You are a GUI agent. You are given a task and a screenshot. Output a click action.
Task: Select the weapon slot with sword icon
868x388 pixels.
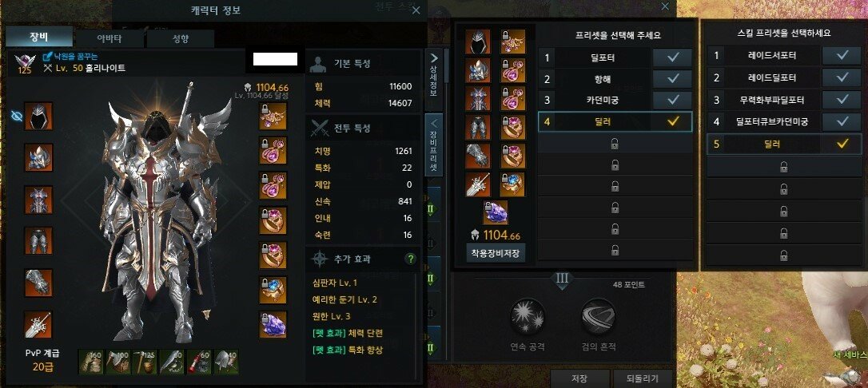pos(38,324)
